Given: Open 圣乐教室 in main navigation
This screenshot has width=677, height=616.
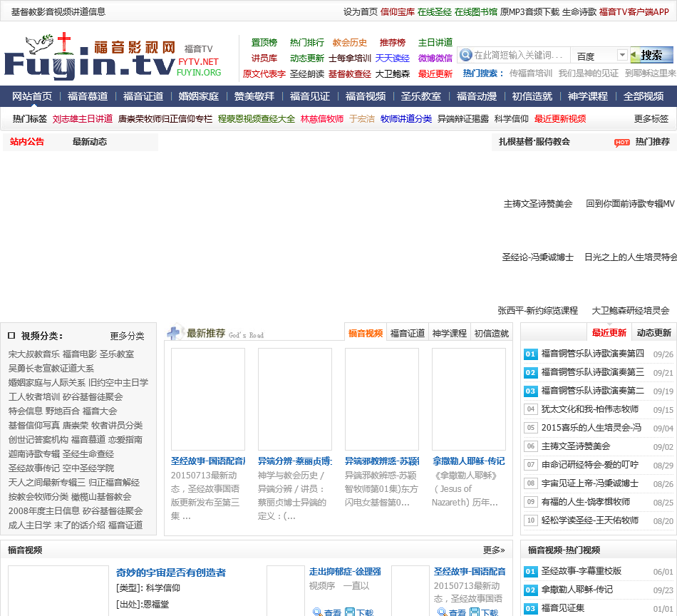Looking at the screenshot, I should pos(421,96).
